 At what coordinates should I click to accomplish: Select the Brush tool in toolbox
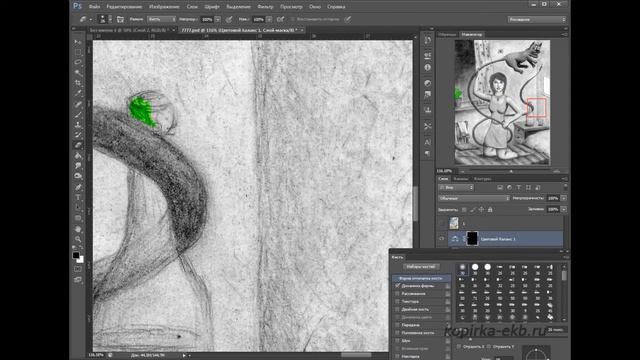tap(78, 115)
